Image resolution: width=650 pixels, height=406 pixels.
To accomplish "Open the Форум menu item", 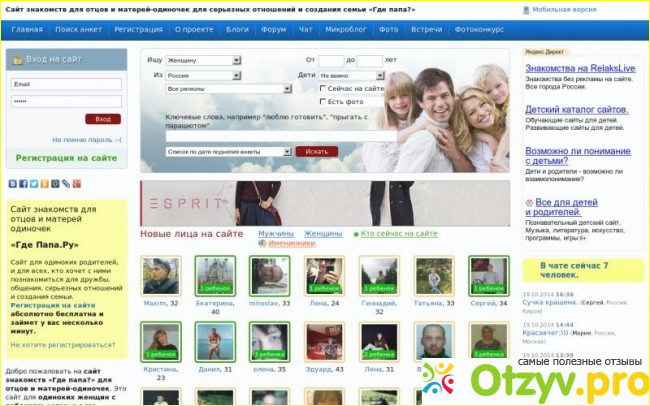I will pyautogui.click(x=272, y=30).
